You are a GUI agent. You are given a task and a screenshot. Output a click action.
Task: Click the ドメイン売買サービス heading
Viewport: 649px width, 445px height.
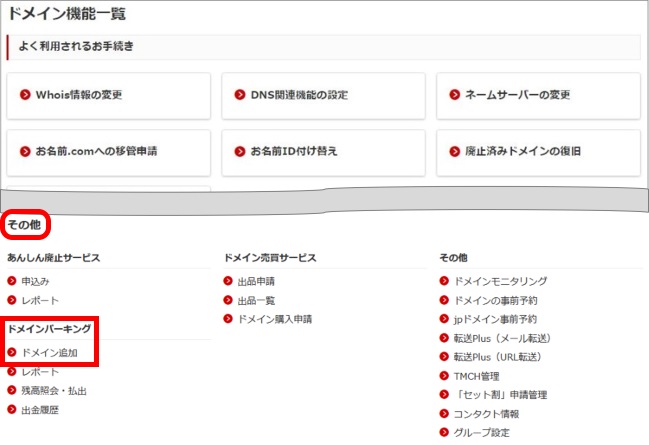click(270, 258)
